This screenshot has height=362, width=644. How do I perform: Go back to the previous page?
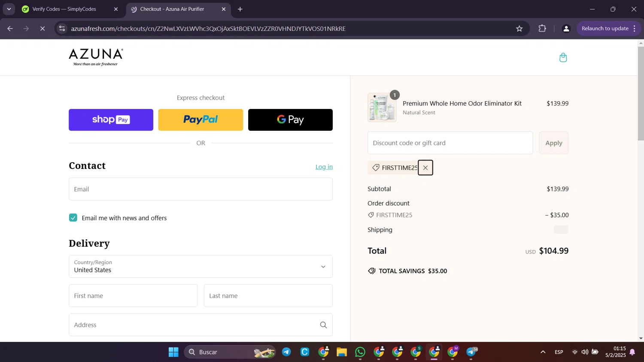click(x=10, y=29)
